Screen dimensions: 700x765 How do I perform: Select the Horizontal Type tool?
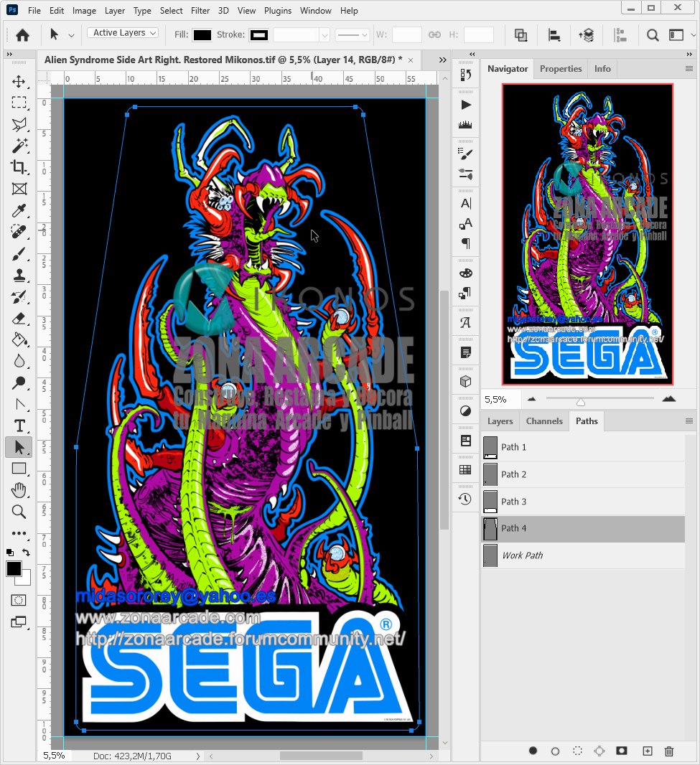[x=19, y=426]
